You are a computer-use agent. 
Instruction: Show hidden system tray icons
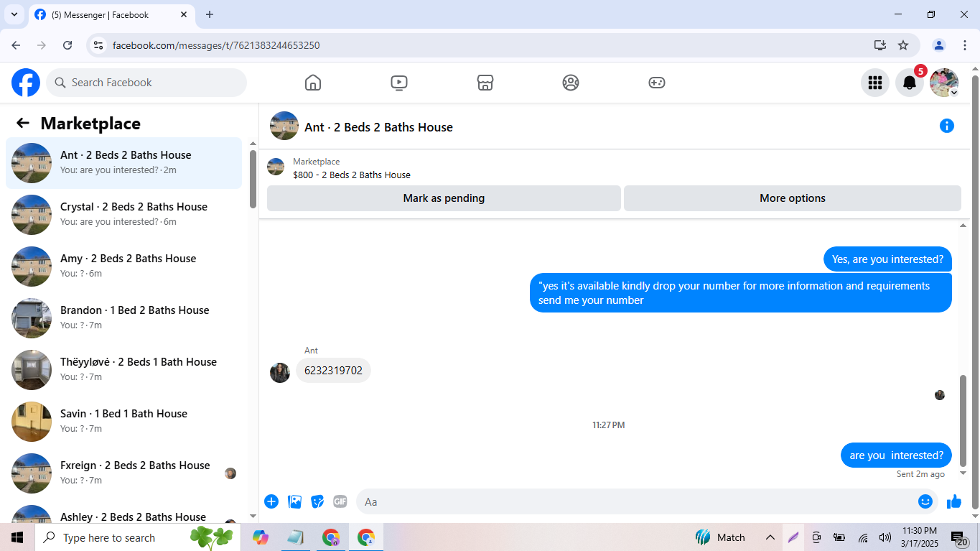pos(770,537)
